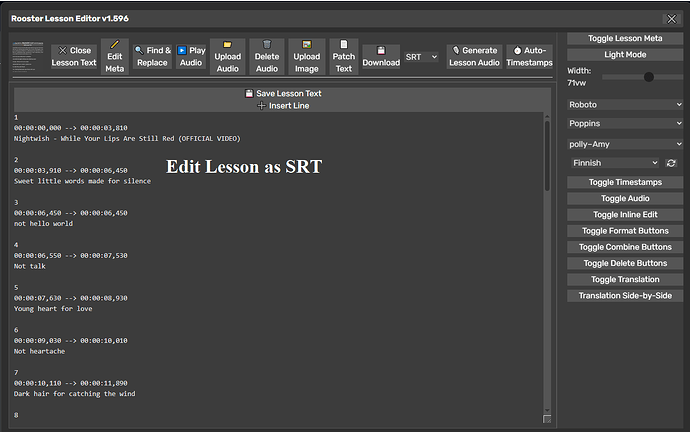Screen dimensions: 690x432
Task: Click the text area resize grip corner
Action: click(547, 419)
